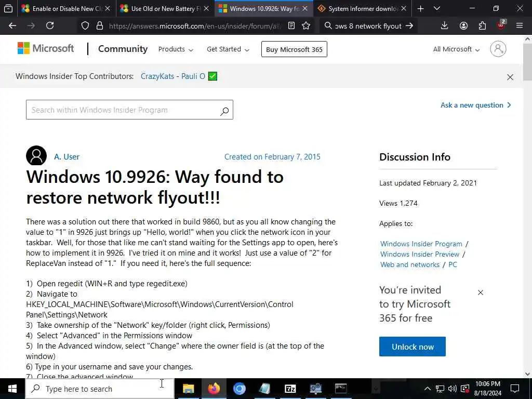Go back with the browser back arrow
The height and width of the screenshot is (399, 532).
[12, 26]
